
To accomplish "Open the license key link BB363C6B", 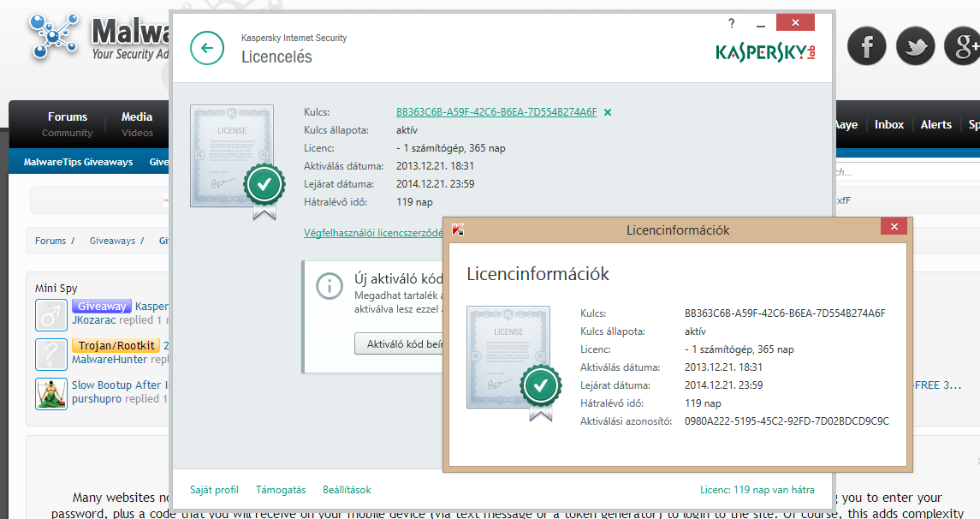I will pos(496,112).
